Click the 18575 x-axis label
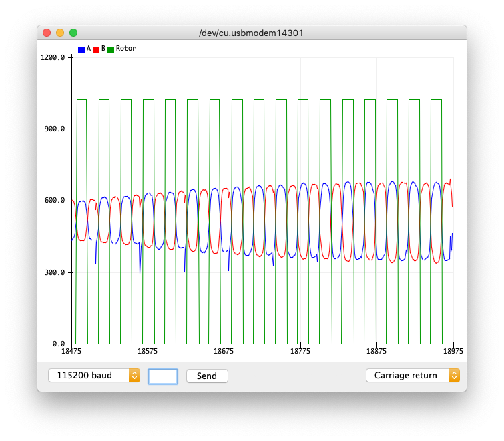The image size is (504, 441). [148, 351]
